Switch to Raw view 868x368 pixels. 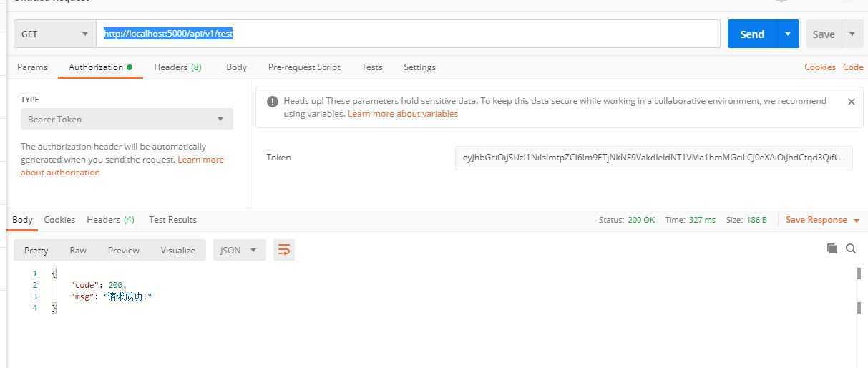click(78, 250)
